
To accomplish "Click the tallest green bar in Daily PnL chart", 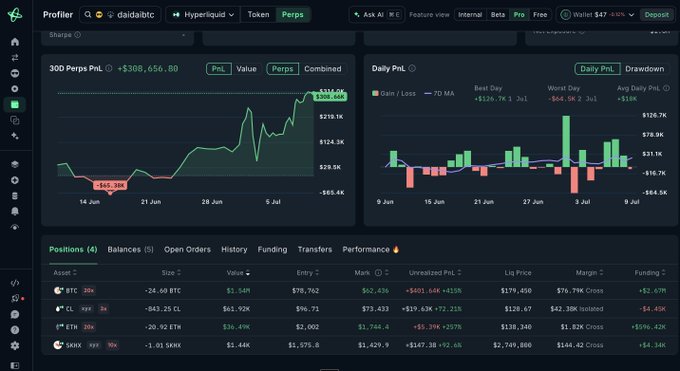I will (566, 141).
